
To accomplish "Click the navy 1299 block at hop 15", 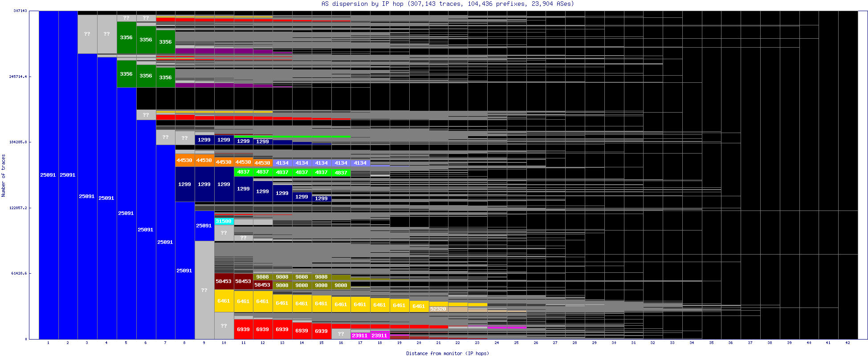I will pyautogui.click(x=322, y=198).
